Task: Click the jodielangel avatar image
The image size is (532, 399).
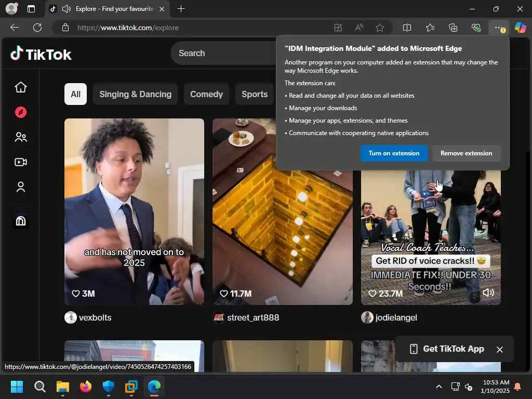Action: (x=367, y=317)
